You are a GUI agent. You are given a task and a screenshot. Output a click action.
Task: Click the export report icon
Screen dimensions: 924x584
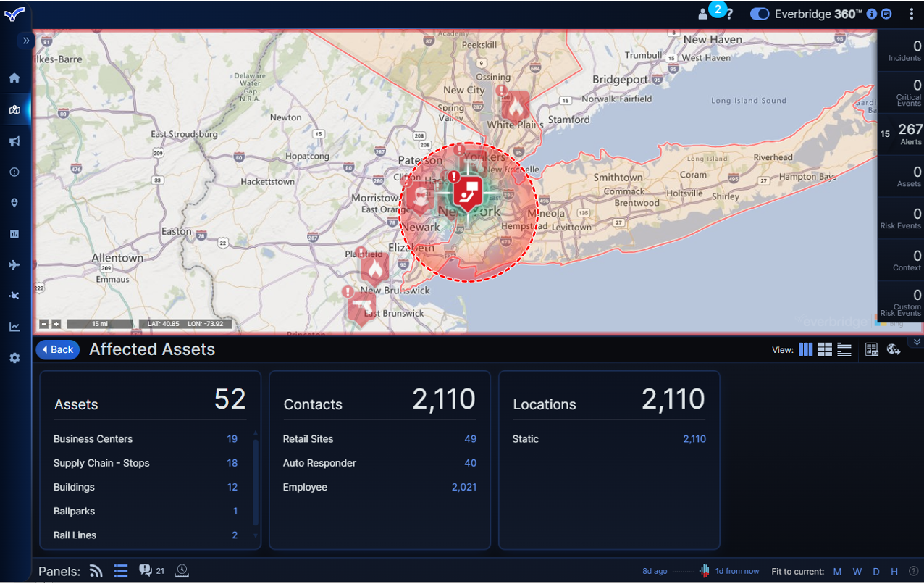pos(872,350)
